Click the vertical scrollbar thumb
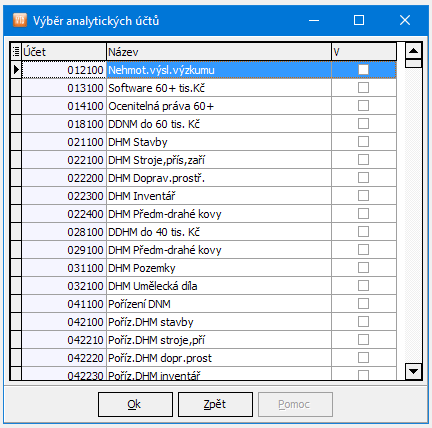Image resolution: width=432 pixels, height=428 pixels. coord(413,63)
